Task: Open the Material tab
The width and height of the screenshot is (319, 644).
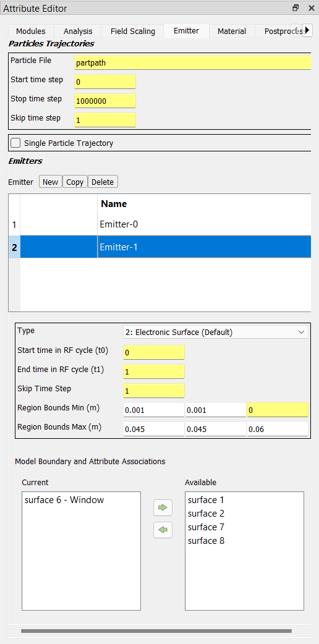Action: click(x=232, y=32)
